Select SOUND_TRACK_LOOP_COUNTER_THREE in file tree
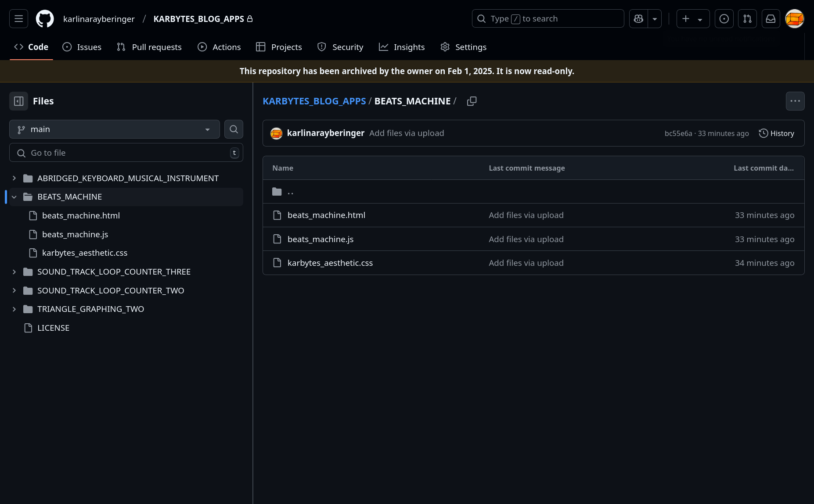 (x=114, y=272)
